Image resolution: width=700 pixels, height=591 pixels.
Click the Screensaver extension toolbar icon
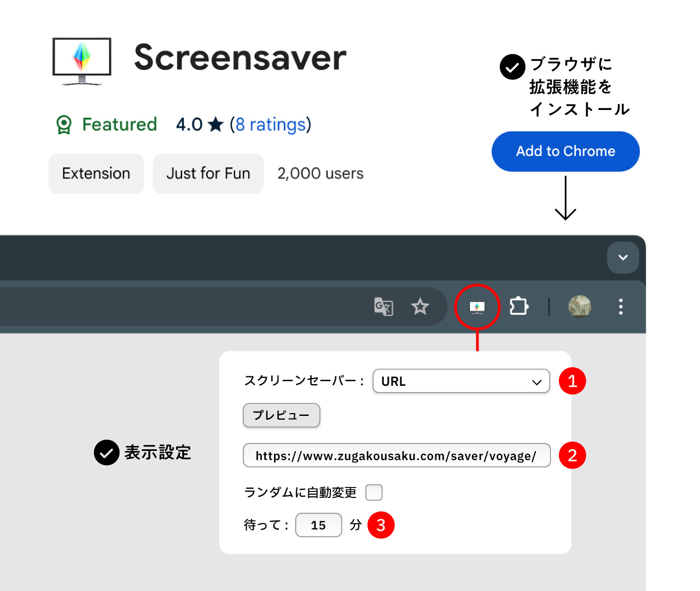(x=477, y=307)
